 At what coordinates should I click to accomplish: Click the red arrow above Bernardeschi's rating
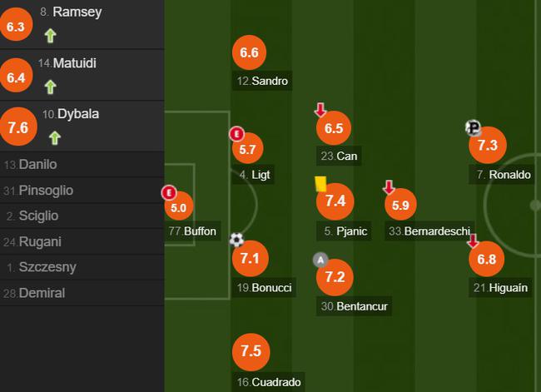pyautogui.click(x=390, y=187)
